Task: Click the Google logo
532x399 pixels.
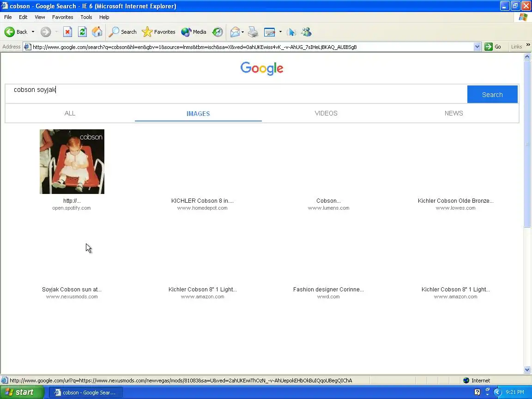Action: point(262,68)
